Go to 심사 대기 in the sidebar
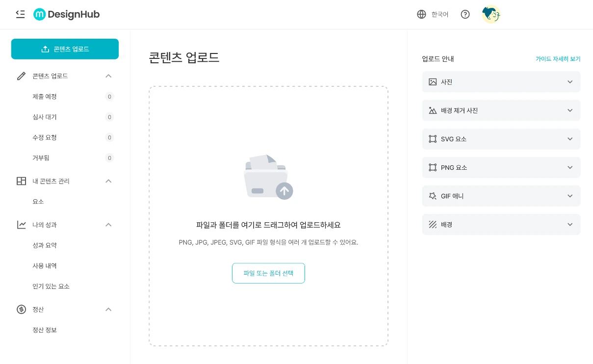 (45, 117)
